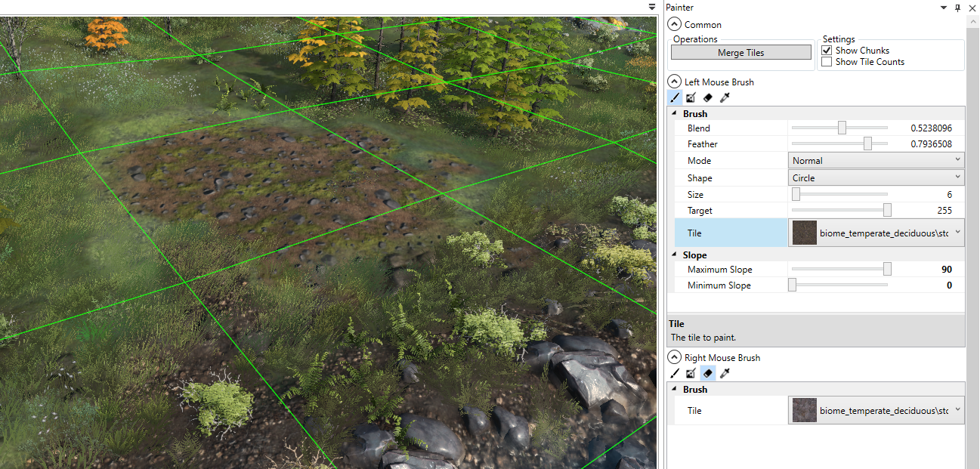Collapse the Left Mouse Brush section
The width and height of the screenshot is (980, 469).
673,81
